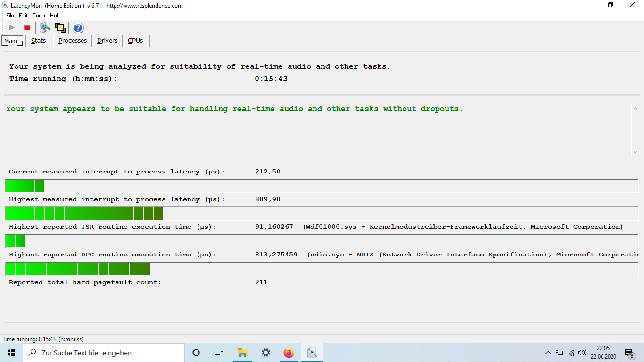Click the LatencyMon taskbar icon
This screenshot has width=644, height=362.
[312, 353]
